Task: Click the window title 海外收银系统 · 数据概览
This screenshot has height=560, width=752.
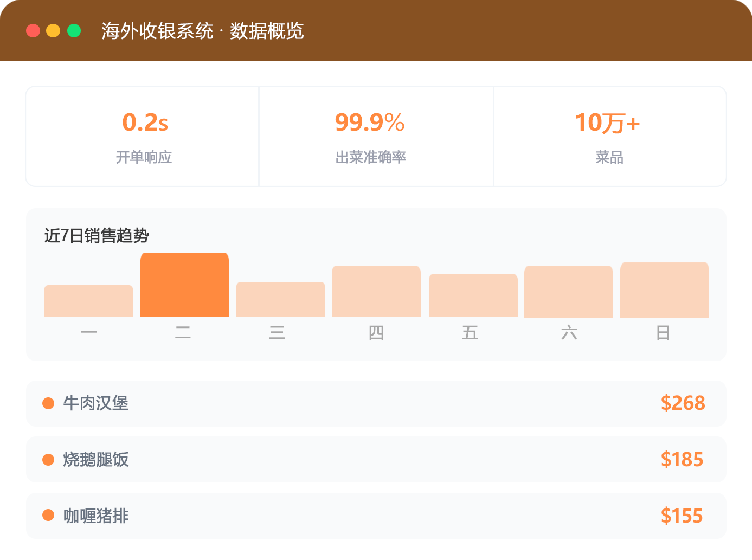Action: click(202, 31)
